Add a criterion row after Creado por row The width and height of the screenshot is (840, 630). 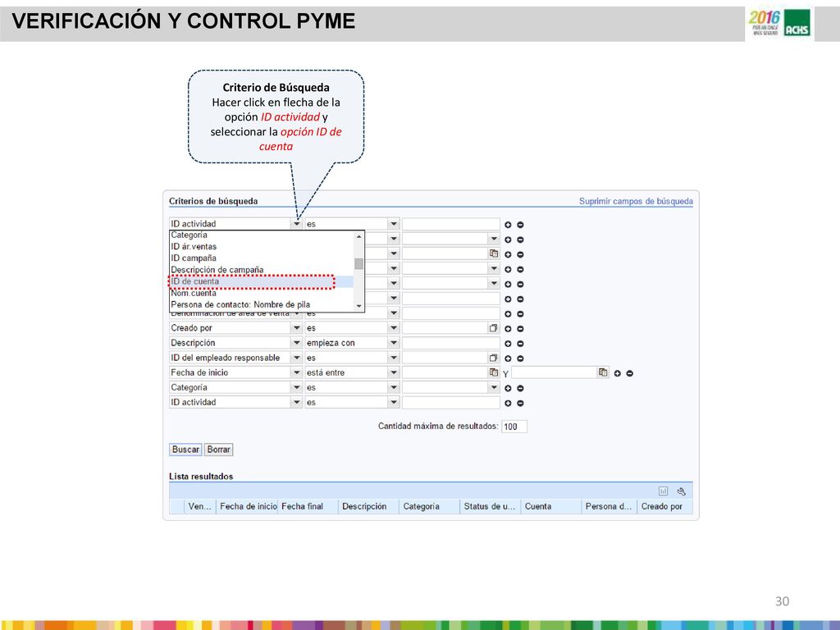pos(508,329)
